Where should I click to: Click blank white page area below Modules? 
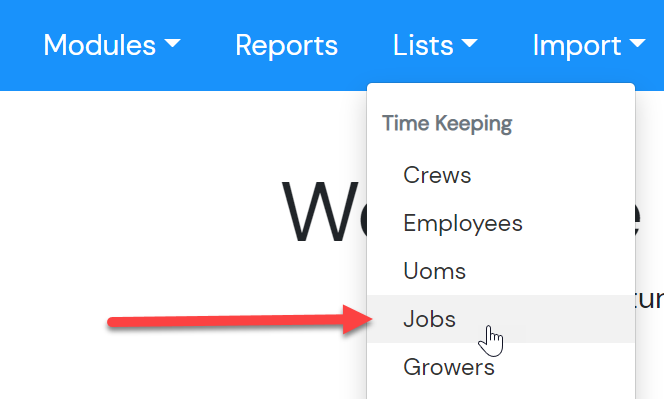[x=127, y=191]
